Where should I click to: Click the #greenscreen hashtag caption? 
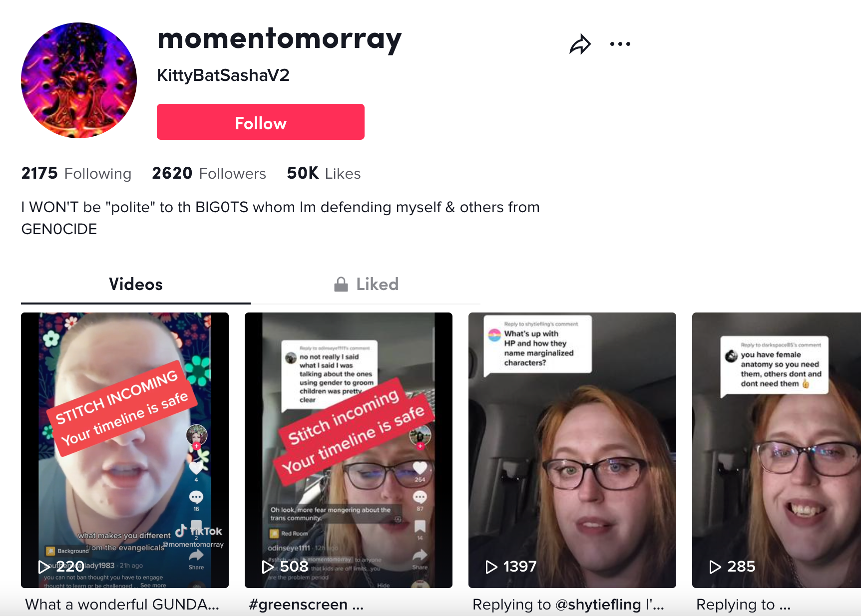coord(298,605)
